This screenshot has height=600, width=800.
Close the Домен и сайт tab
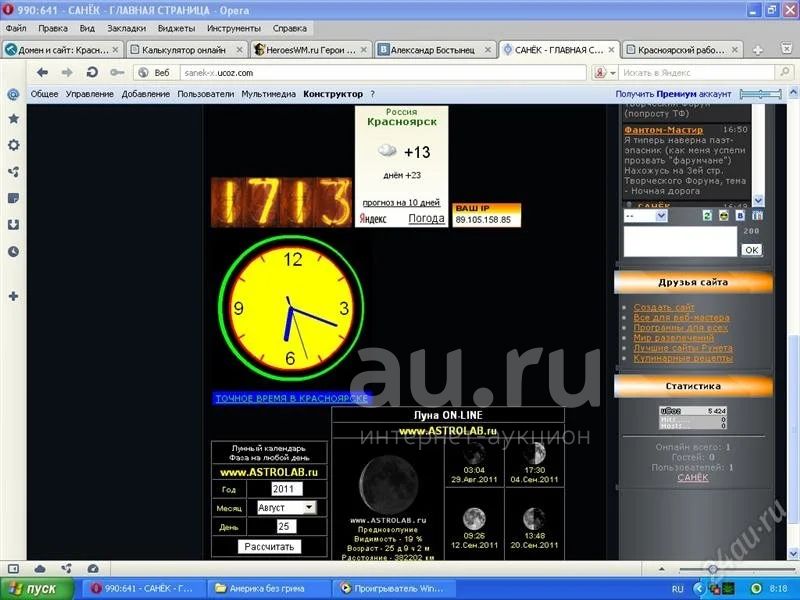(115, 49)
